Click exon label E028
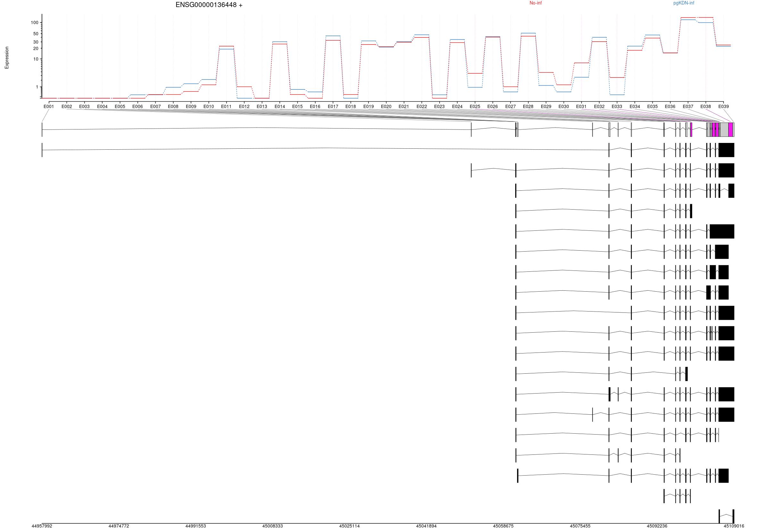Image resolution: width=769 pixels, height=532 pixels. point(528,107)
